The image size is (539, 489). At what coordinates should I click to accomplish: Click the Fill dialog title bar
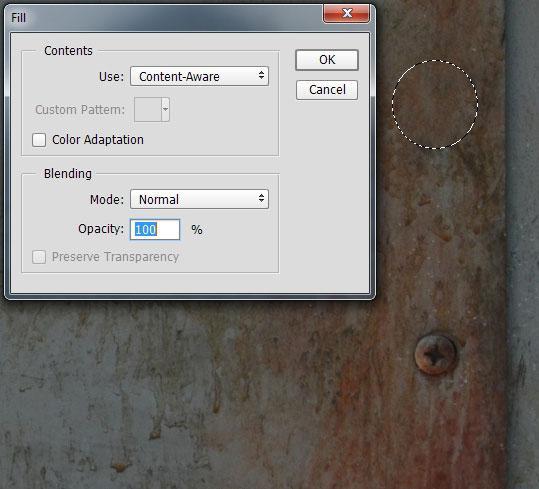(x=165, y=17)
